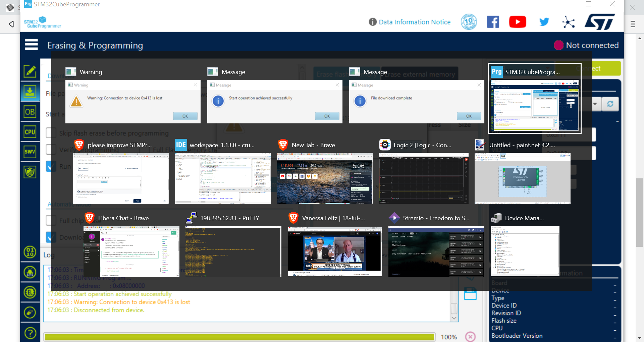Viewport: 644px width, 342px height.
Task: Expand the hamburger main menu
Action: click(32, 44)
